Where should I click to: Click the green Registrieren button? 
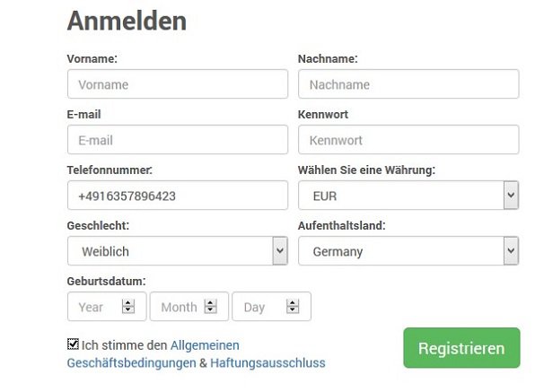point(461,348)
